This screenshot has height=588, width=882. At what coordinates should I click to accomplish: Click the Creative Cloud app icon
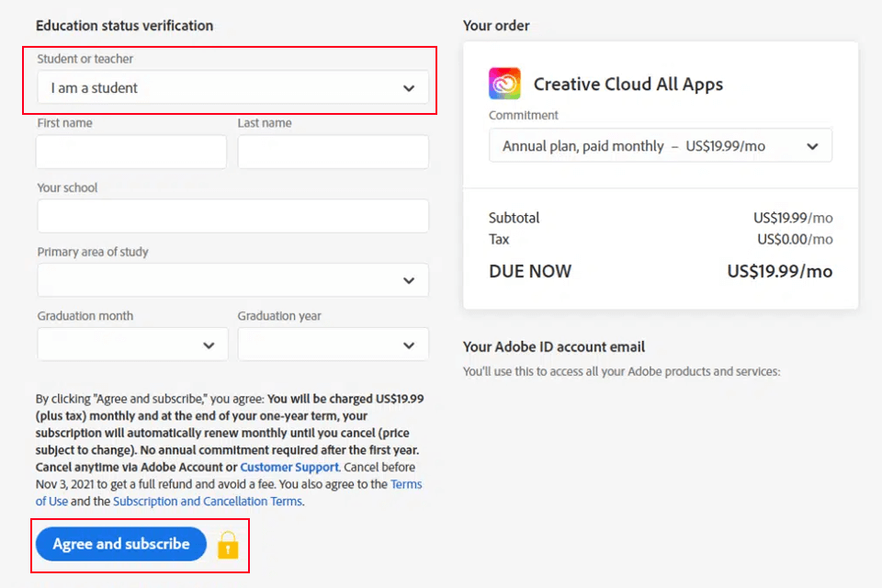point(504,84)
